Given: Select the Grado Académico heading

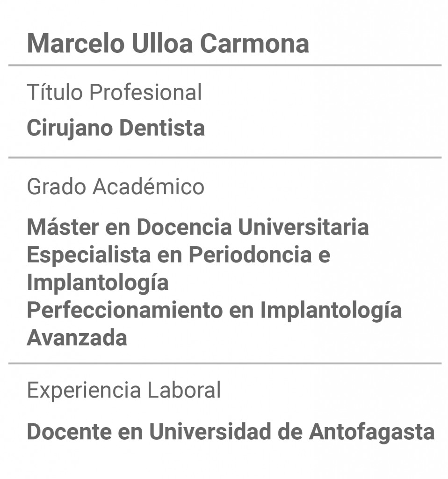Looking at the screenshot, I should coord(116,186).
